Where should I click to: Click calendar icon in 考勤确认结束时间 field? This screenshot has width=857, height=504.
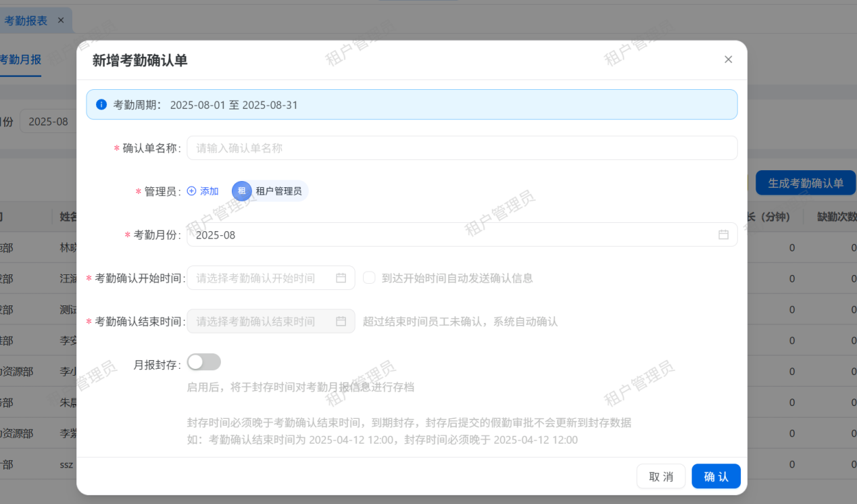(x=341, y=322)
